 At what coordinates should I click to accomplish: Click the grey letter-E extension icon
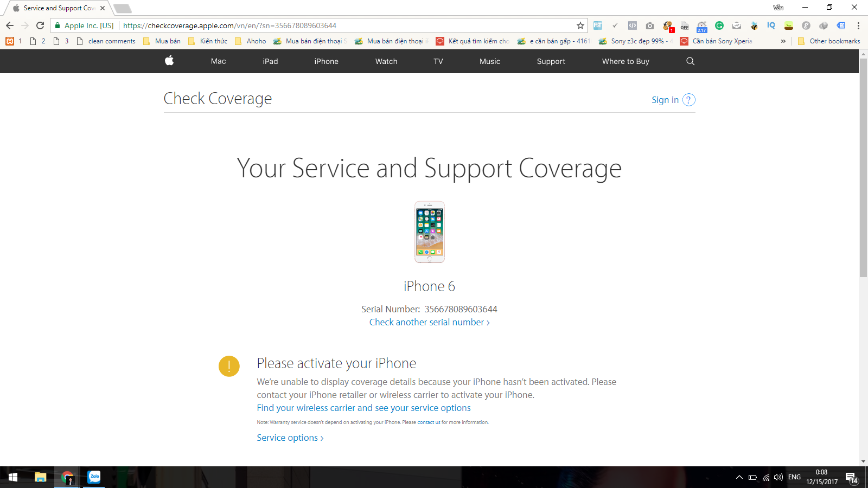tap(806, 25)
